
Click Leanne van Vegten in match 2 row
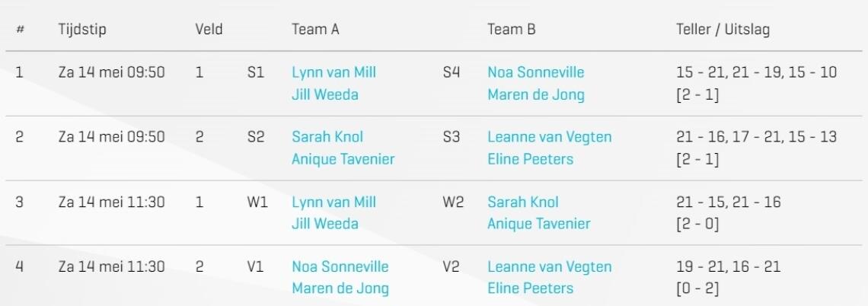tap(550, 137)
